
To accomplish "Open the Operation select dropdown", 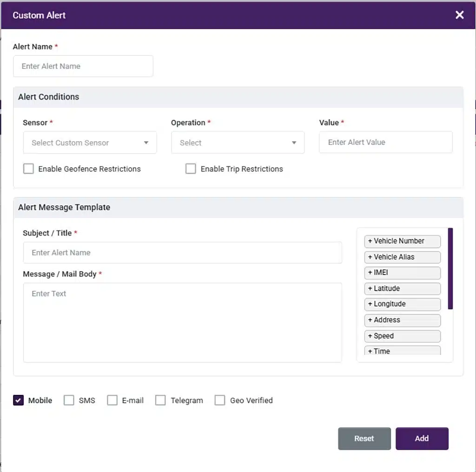I will tap(238, 143).
